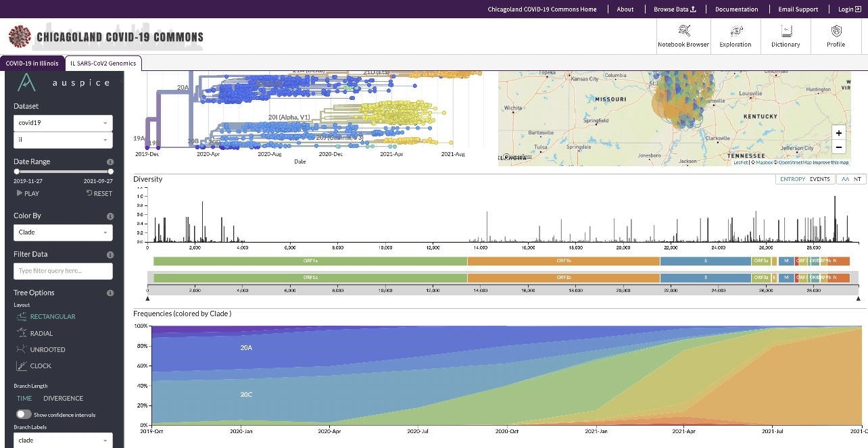The width and height of the screenshot is (868, 448).
Task: Click the Email Support link
Action: 798,9
